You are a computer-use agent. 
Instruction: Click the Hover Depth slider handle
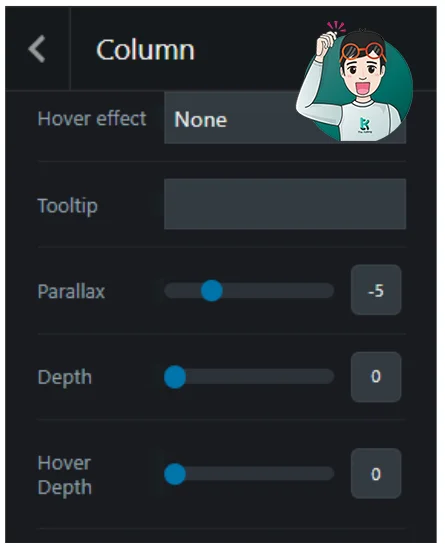(x=175, y=474)
